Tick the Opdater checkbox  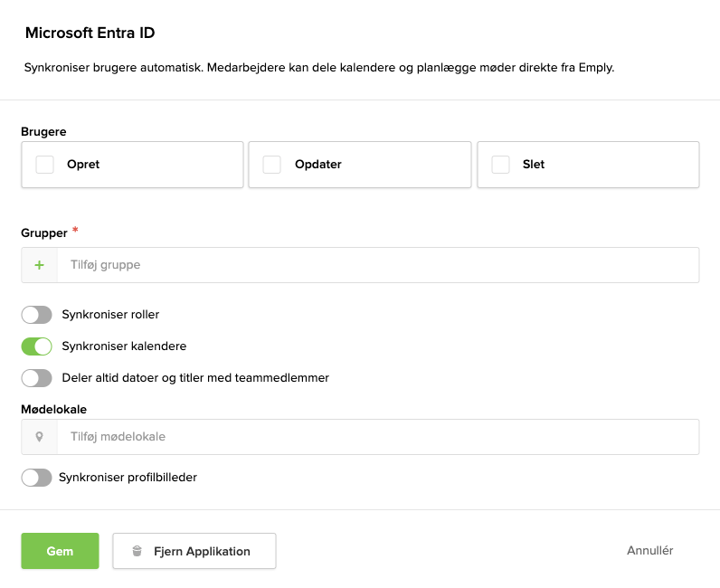click(x=271, y=165)
